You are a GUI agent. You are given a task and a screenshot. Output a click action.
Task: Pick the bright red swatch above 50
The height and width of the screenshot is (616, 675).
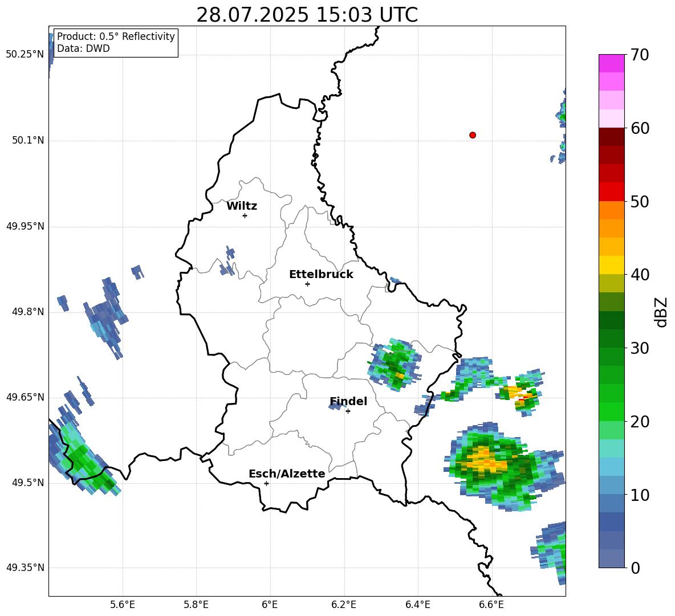click(611, 191)
